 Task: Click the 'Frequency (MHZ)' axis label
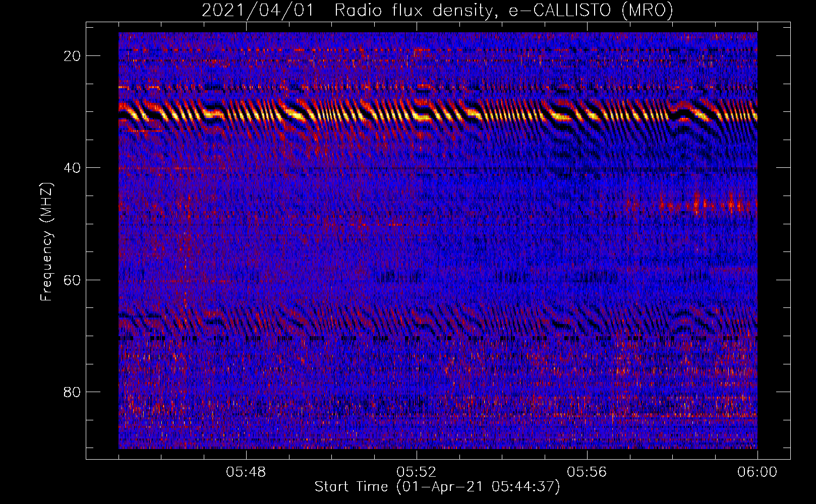46,242
